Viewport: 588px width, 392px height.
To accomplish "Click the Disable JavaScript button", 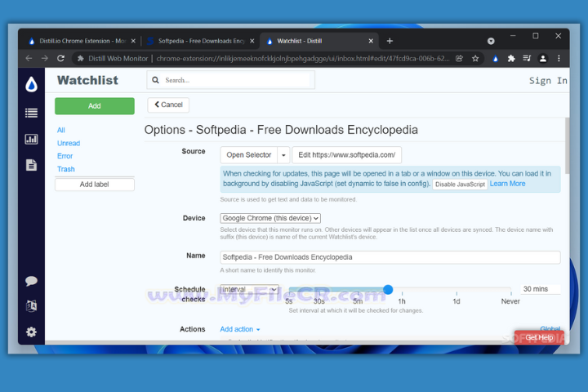I will (460, 185).
